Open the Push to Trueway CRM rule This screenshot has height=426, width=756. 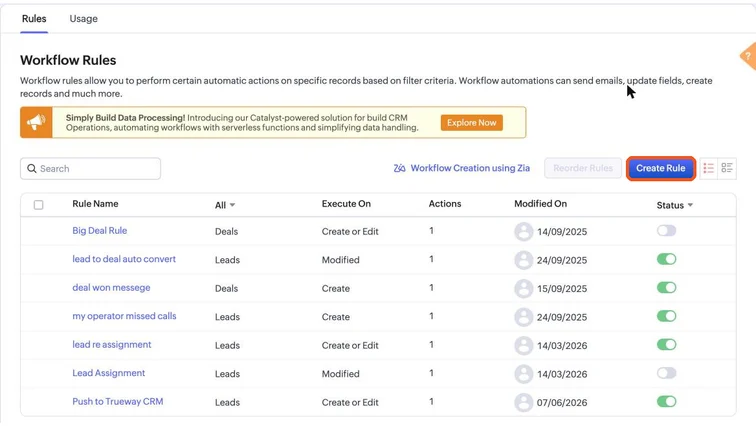pyautogui.click(x=118, y=401)
